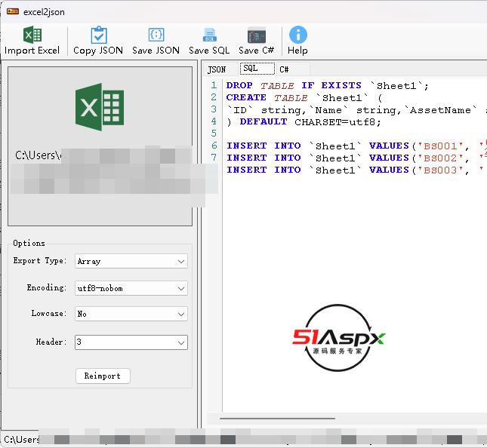
Task: Expand the Export Type dropdown
Action: point(131,261)
